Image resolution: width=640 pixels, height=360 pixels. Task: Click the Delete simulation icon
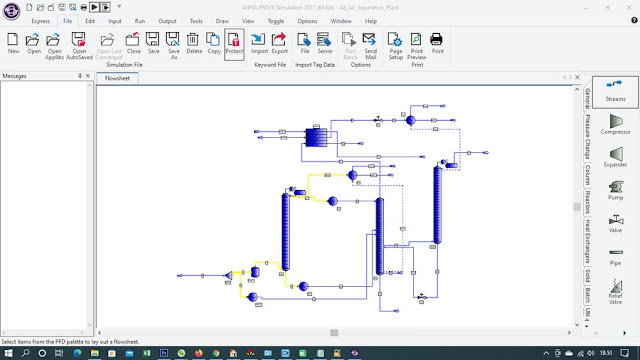pos(193,43)
